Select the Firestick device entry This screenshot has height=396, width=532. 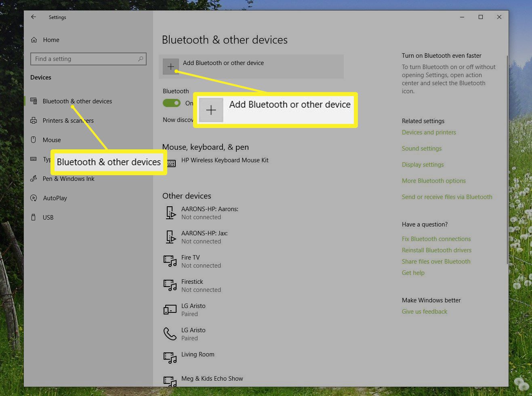(x=192, y=285)
